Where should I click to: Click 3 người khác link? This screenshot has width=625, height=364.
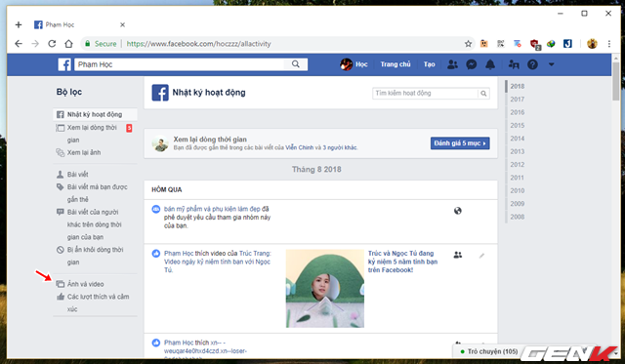[340, 147]
